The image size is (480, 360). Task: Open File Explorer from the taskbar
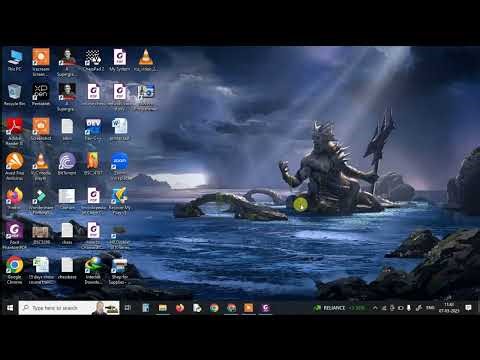(x=163, y=308)
